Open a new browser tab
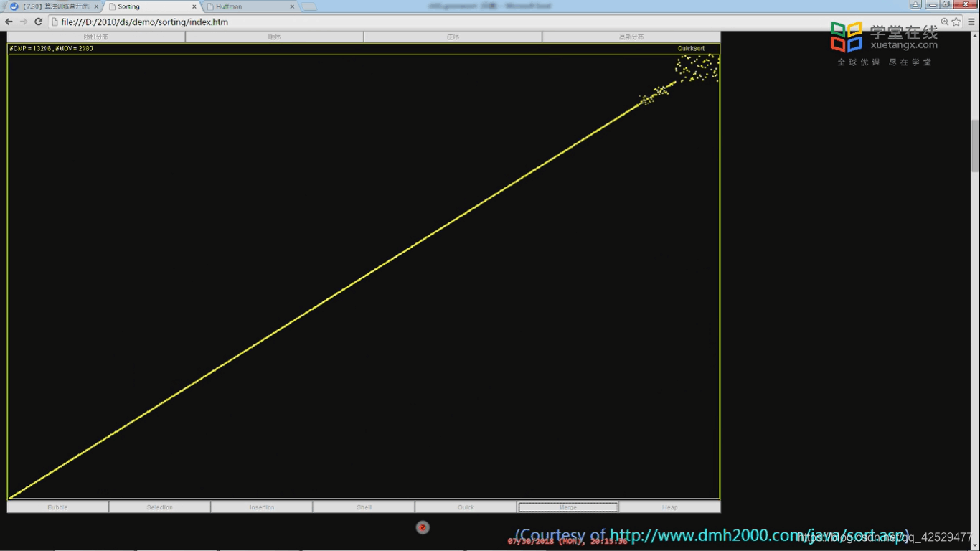Viewport: 980px width, 551px height. pyautogui.click(x=308, y=6)
